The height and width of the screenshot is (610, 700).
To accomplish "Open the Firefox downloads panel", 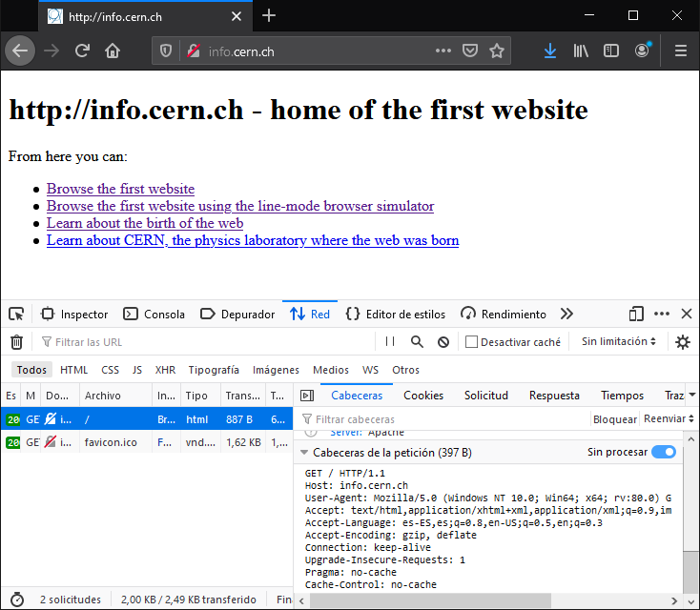I will coord(550,51).
